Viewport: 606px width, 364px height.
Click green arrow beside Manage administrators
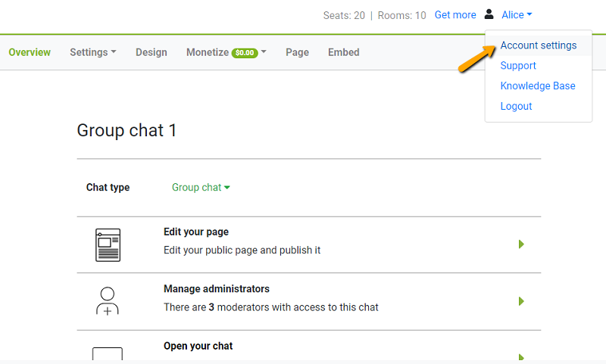point(521,301)
